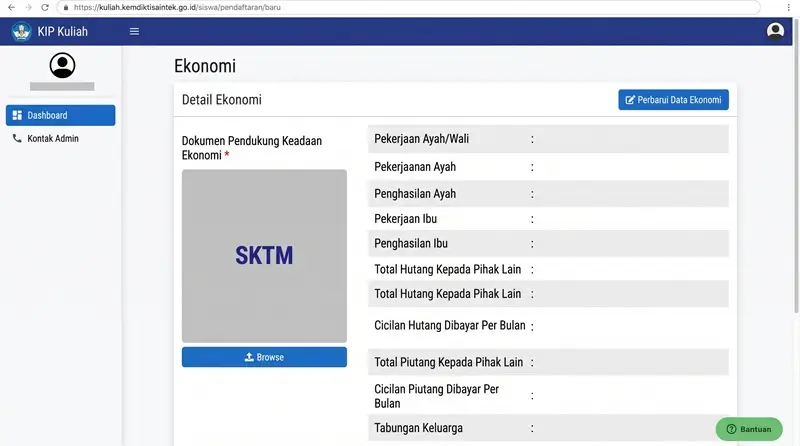Click Total Piutang Kepada Pihak Lain label

[x=449, y=362]
